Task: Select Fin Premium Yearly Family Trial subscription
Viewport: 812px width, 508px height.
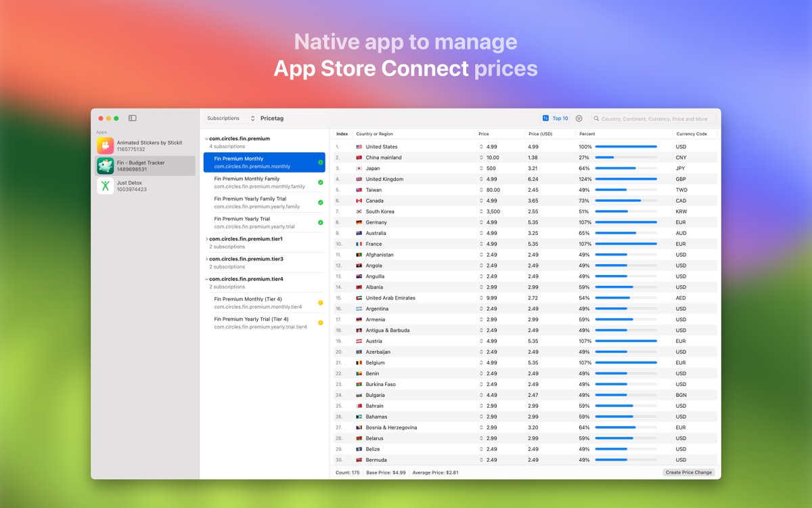Action: tap(265, 203)
